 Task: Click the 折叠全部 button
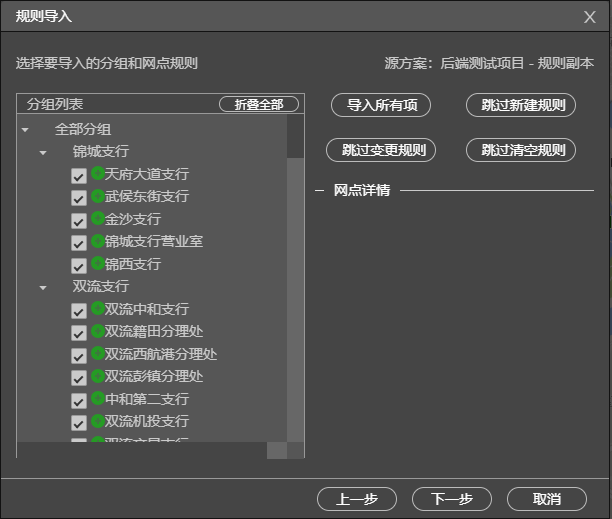pyautogui.click(x=259, y=104)
